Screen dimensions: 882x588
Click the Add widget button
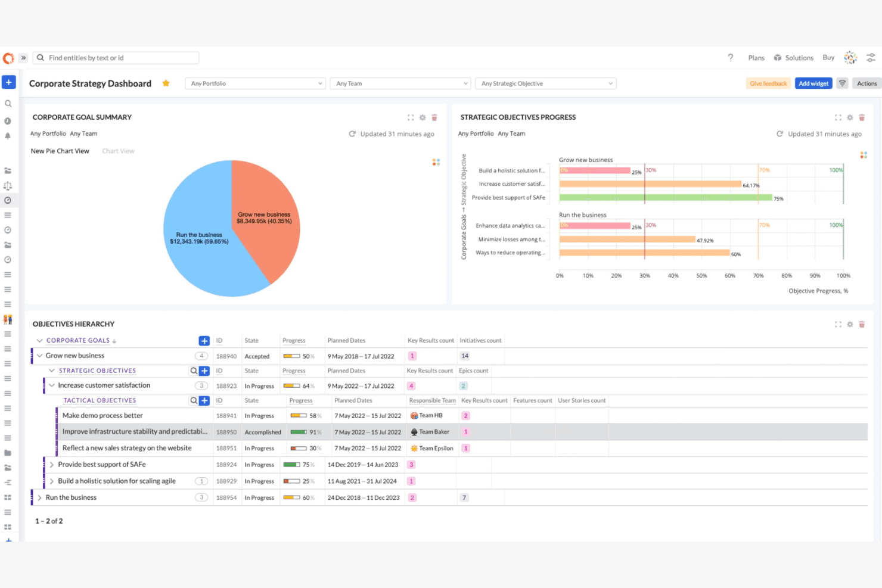813,83
